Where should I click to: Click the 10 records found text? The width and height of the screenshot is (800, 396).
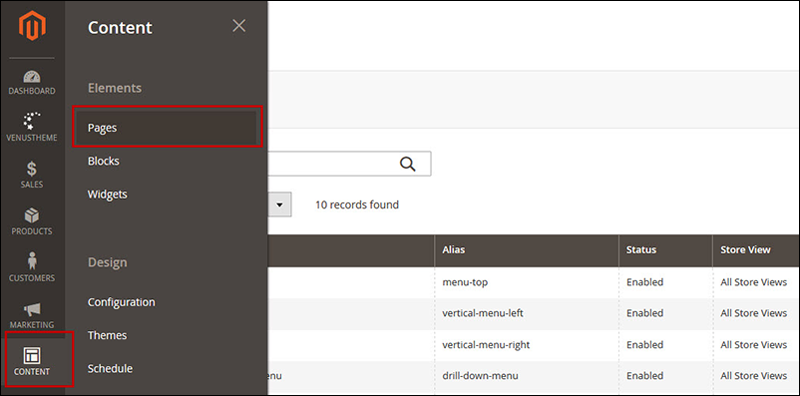357,205
